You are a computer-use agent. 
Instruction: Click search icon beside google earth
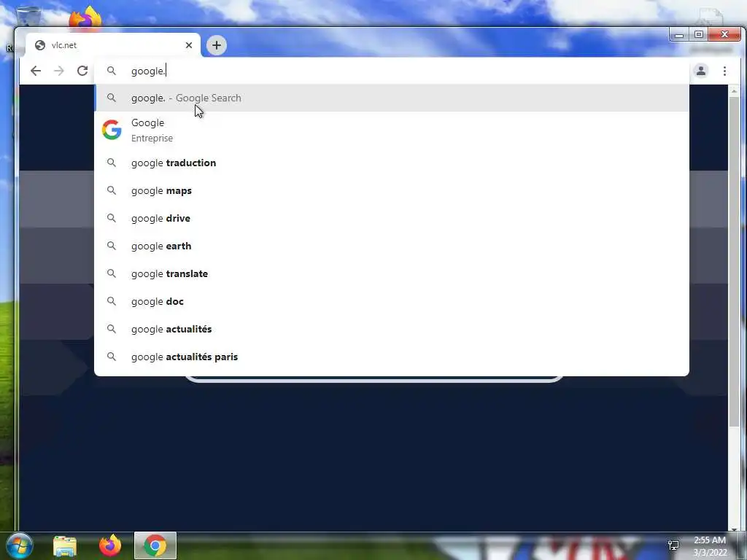[x=112, y=246]
